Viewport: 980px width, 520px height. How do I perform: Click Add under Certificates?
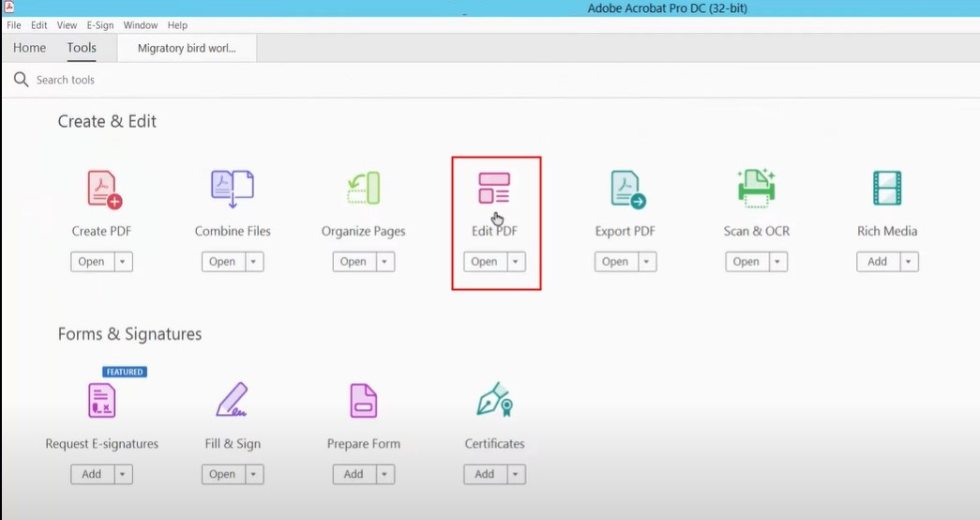[485, 474]
